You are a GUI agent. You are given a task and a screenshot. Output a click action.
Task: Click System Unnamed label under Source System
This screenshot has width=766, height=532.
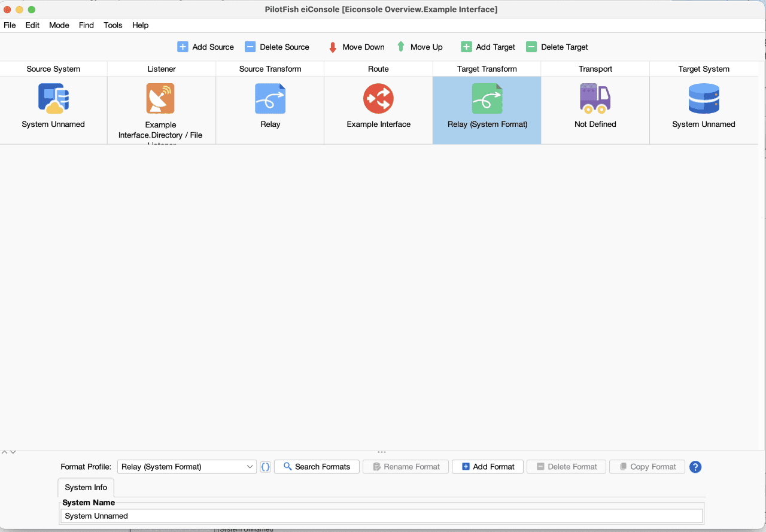click(x=53, y=124)
